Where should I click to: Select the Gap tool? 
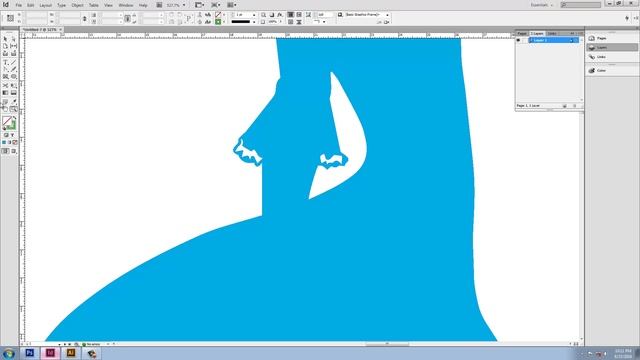click(x=13, y=47)
